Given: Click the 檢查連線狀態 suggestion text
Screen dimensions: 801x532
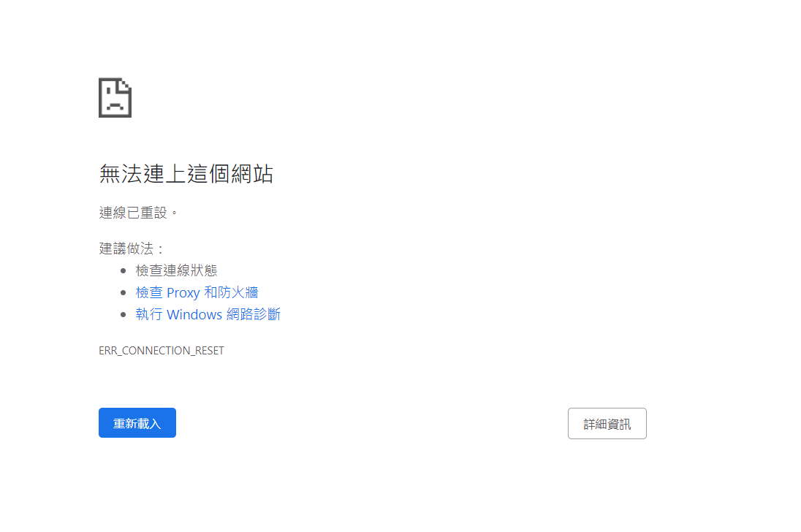Looking at the screenshot, I should [176, 270].
